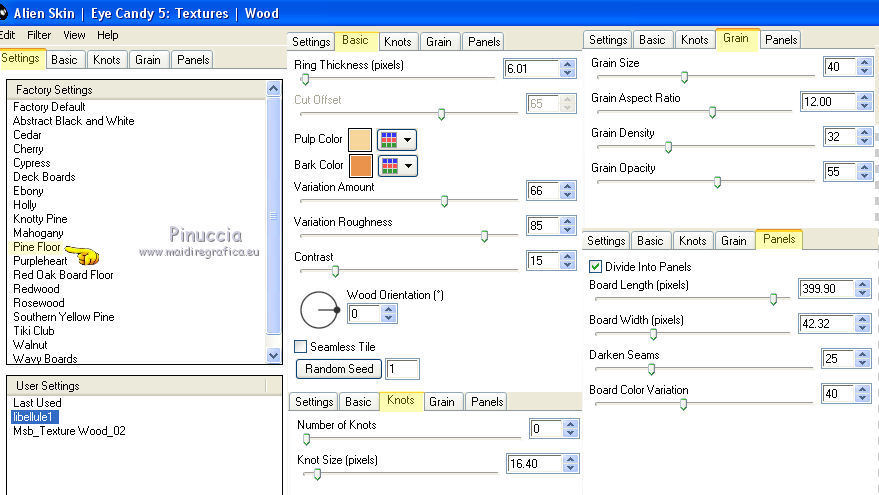The width and height of the screenshot is (879, 495).
Task: Choose the Cherry preset
Action: [28, 149]
